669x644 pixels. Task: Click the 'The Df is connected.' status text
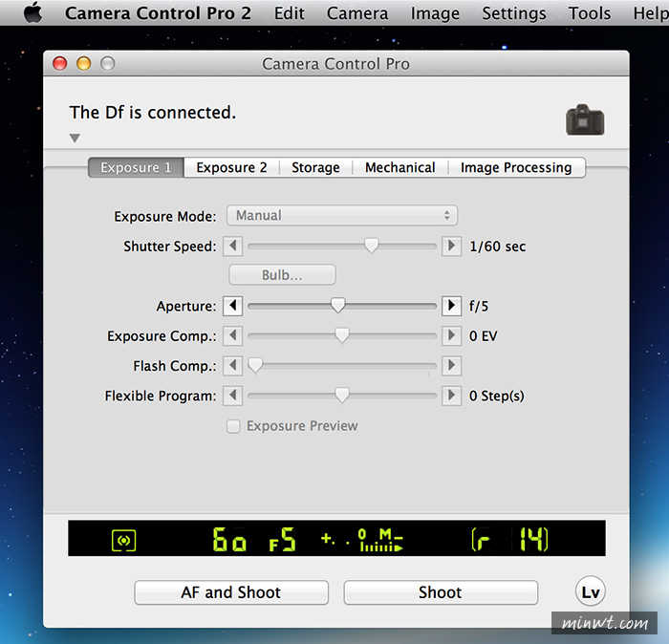coord(153,113)
